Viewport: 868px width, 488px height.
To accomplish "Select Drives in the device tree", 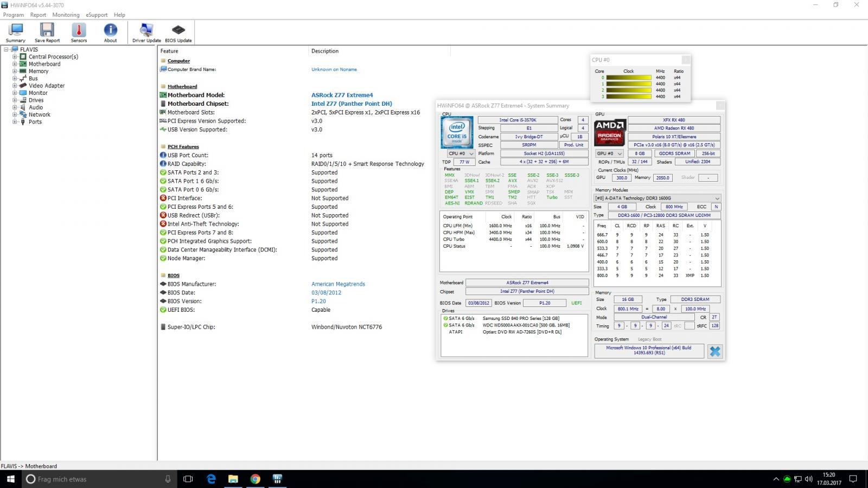I will (x=36, y=100).
